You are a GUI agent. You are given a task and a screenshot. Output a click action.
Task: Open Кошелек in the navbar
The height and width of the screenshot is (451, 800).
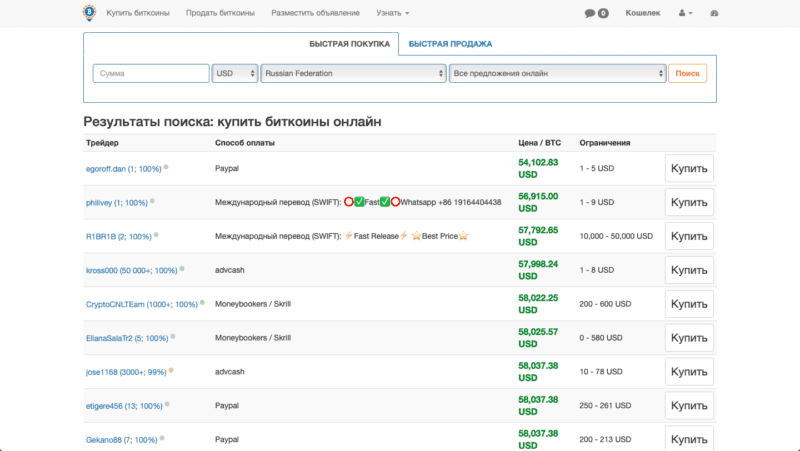[x=643, y=13]
